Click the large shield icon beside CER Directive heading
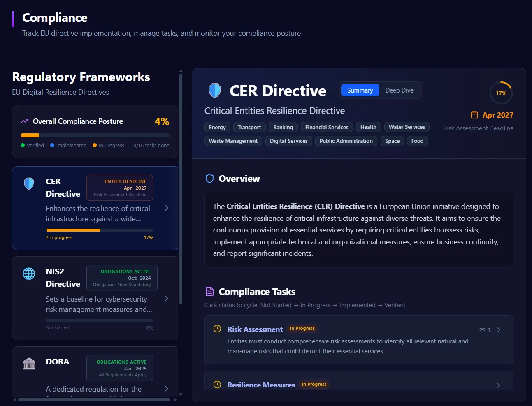 tap(215, 90)
